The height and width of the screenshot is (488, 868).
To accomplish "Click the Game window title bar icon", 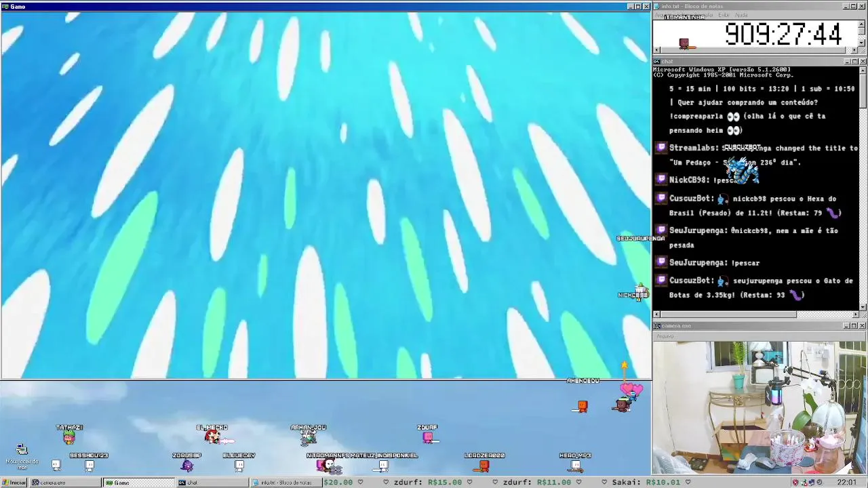I will point(5,7).
